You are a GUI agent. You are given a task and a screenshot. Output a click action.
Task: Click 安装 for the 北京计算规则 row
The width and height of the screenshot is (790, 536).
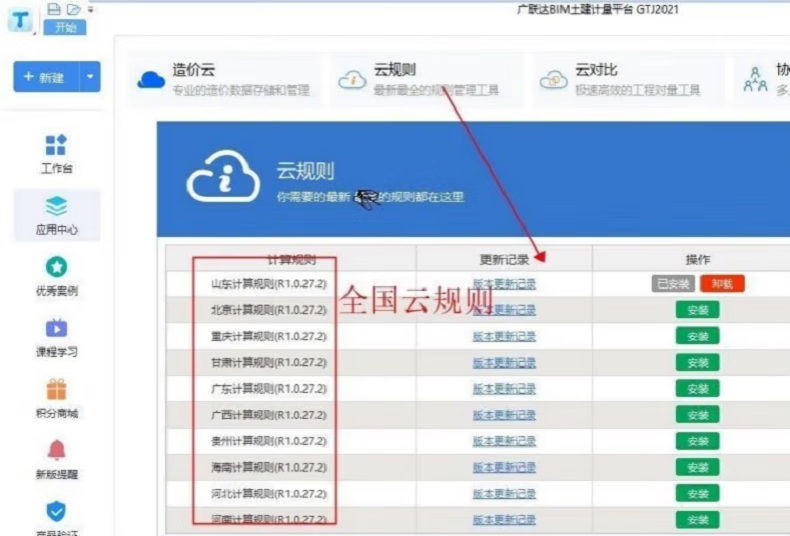click(697, 310)
